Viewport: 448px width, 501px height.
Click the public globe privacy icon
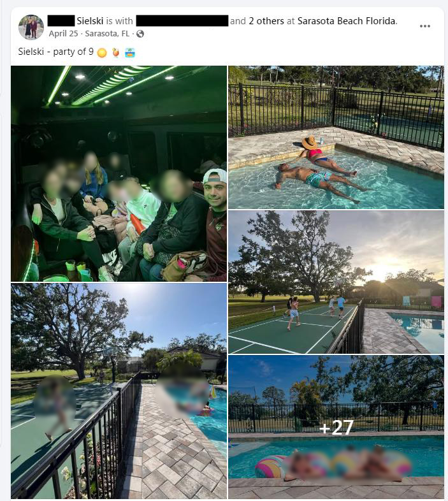[140, 34]
